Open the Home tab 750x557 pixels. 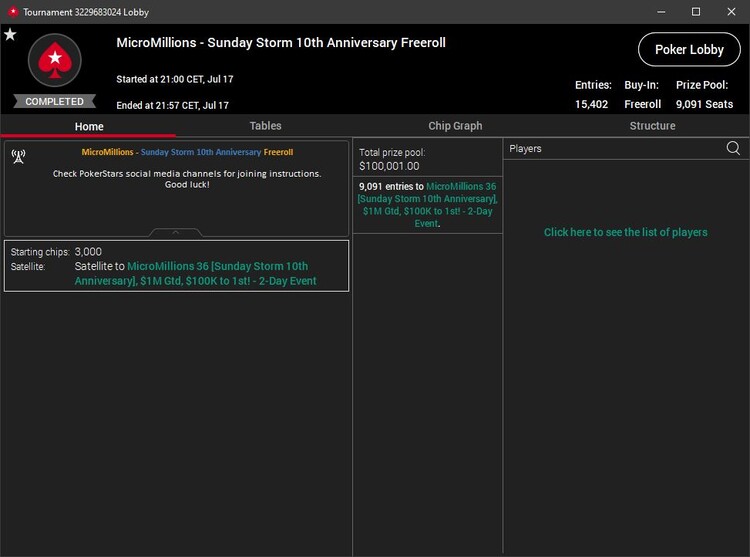pos(89,126)
